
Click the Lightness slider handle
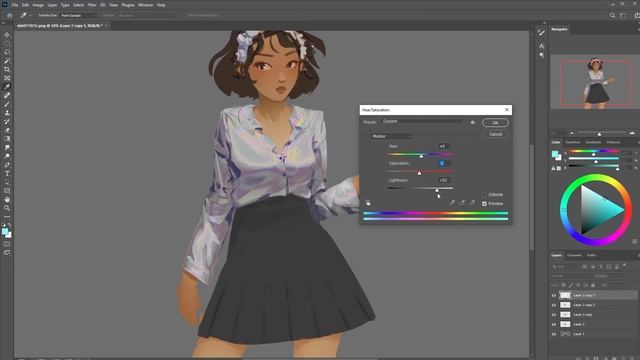[437, 190]
